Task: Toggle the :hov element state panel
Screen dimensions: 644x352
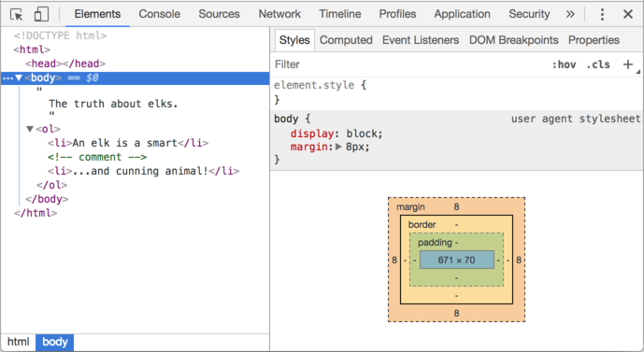Action: [x=564, y=64]
